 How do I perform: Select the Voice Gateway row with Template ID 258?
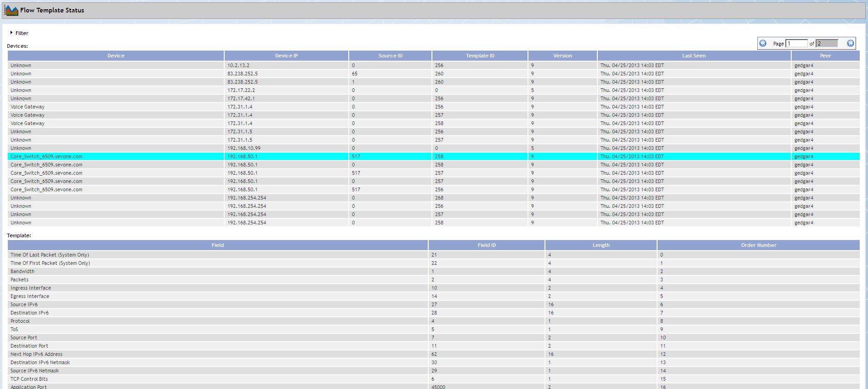434,123
